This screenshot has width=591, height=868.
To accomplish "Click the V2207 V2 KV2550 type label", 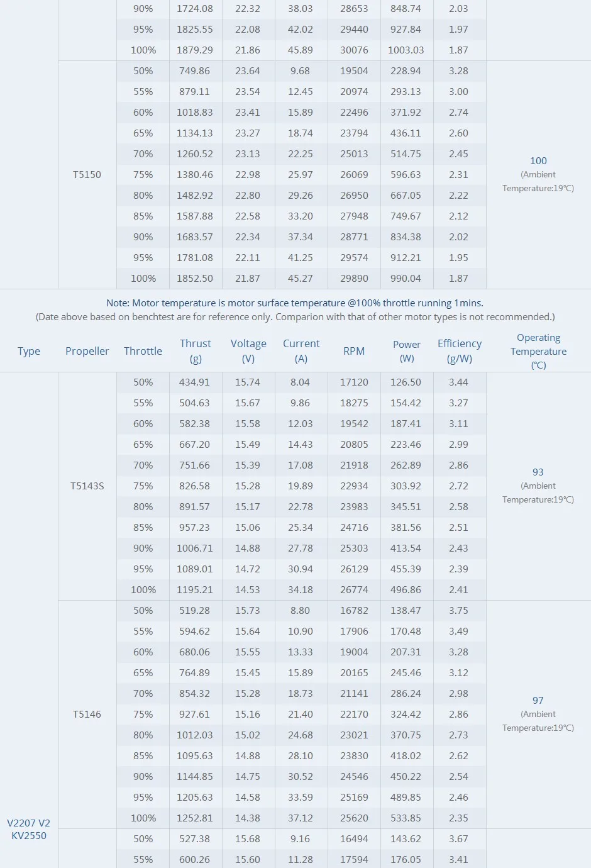I will click(x=29, y=829).
